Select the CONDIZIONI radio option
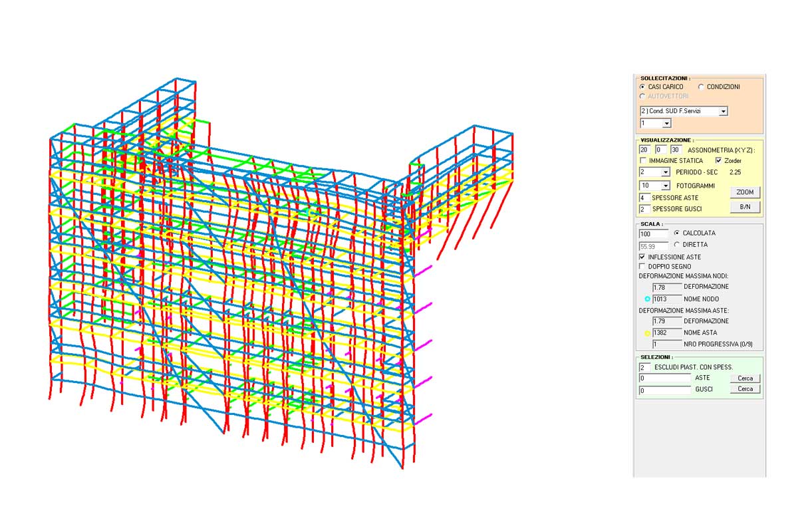 (x=701, y=86)
